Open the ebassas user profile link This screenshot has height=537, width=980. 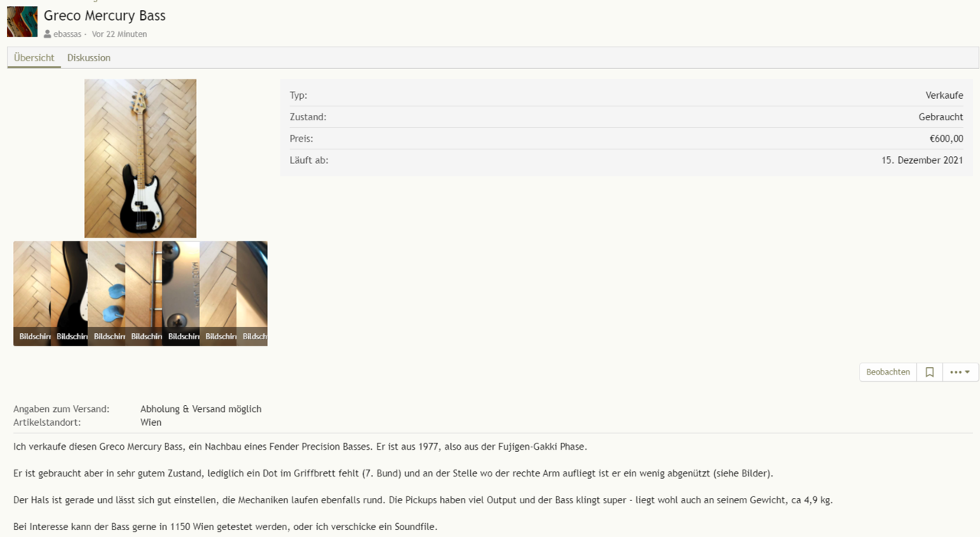click(67, 34)
